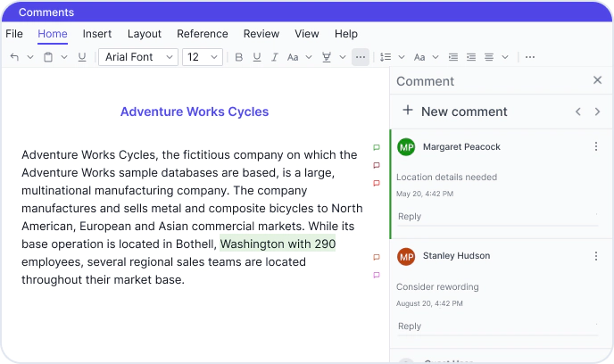Switch to the Reference tab
This screenshot has height=364, width=614.
coord(203,34)
